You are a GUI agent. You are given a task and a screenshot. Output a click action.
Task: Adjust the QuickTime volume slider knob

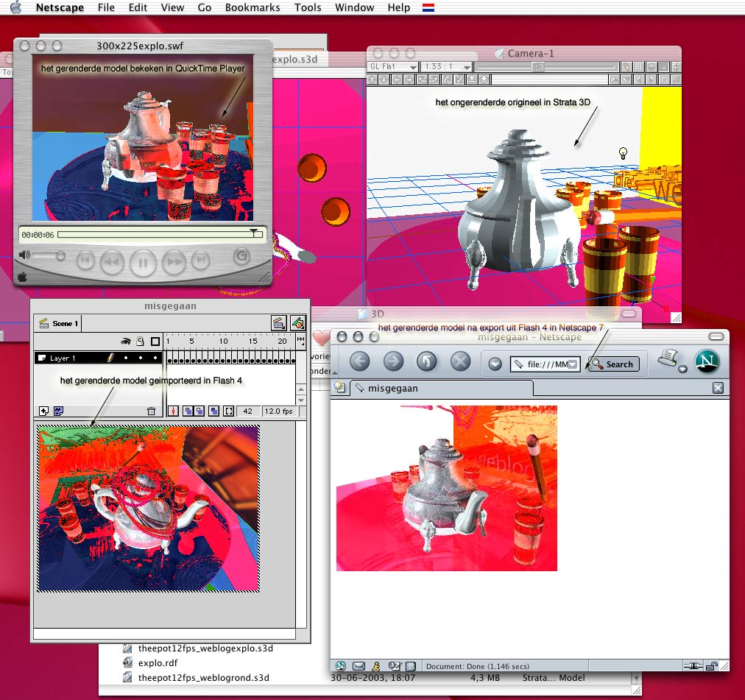60,255
